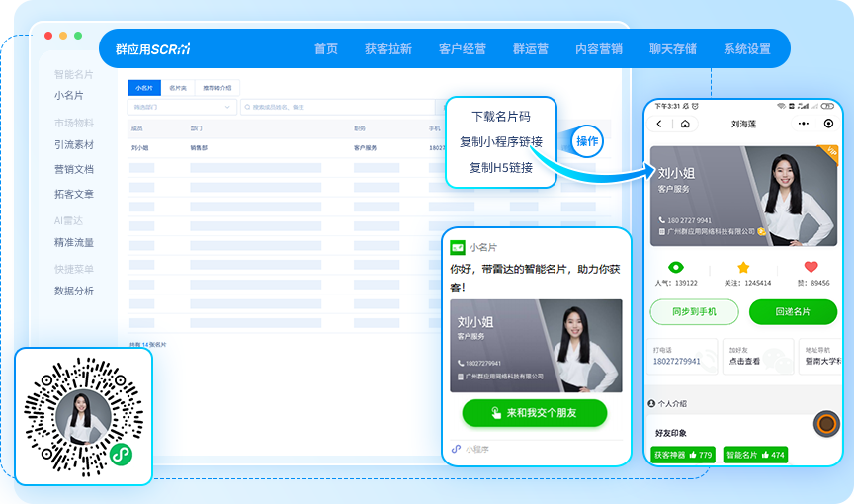Open 获客拉新 in top navigation
This screenshot has height=504, width=854.
(387, 48)
